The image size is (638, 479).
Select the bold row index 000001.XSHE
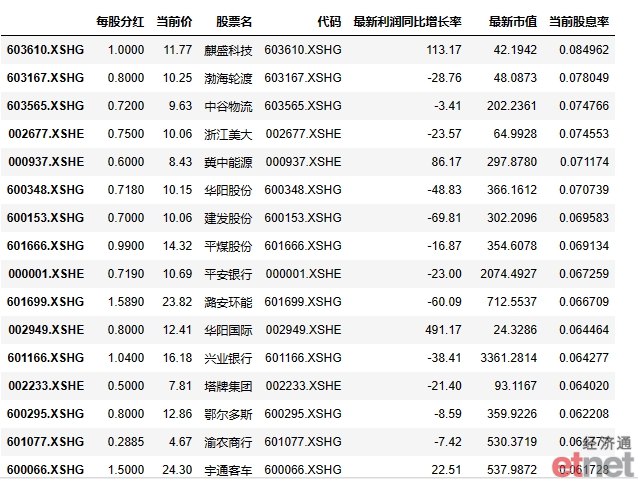click(x=46, y=274)
